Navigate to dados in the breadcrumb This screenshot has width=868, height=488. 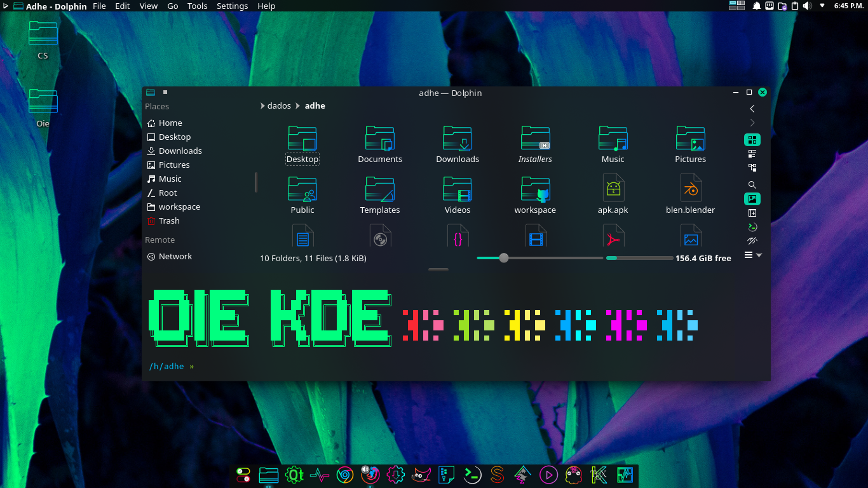tap(279, 106)
